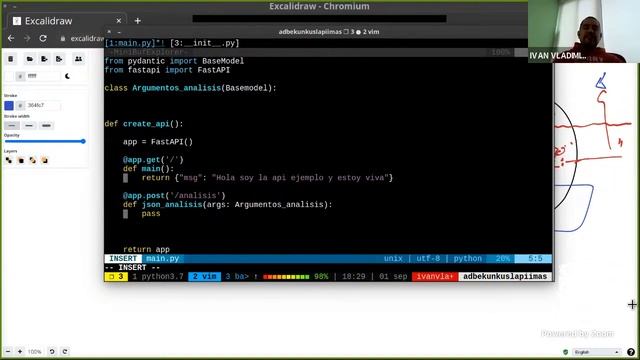Viewport: 640px width, 360px height.
Task: Click 'class Argumentos_analisis' code line
Action: point(190,88)
